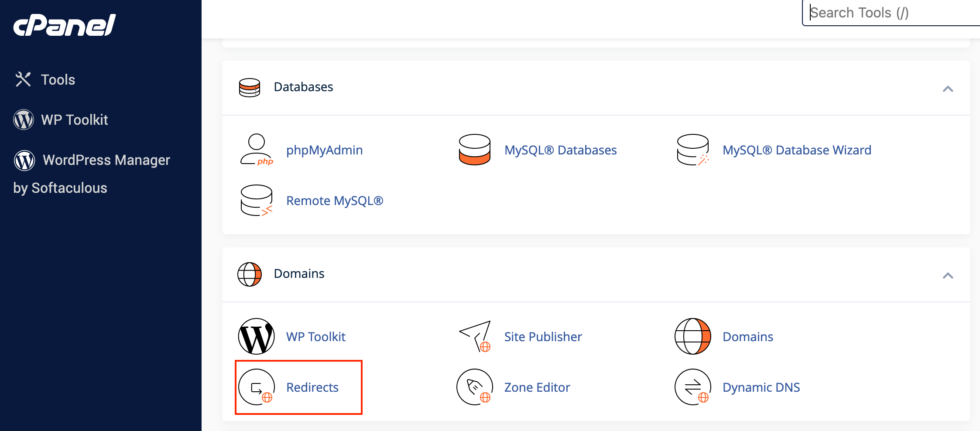Click the WP Toolkit sidebar WordPress icon

point(24,120)
